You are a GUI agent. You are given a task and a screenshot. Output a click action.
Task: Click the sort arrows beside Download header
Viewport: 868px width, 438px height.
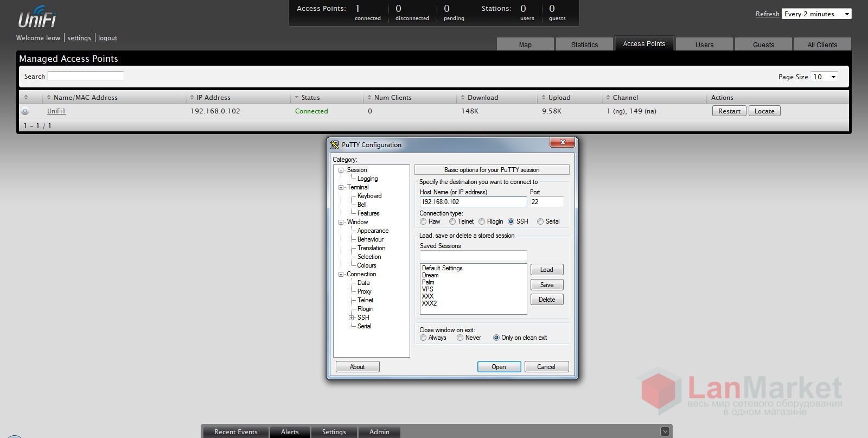(462, 98)
